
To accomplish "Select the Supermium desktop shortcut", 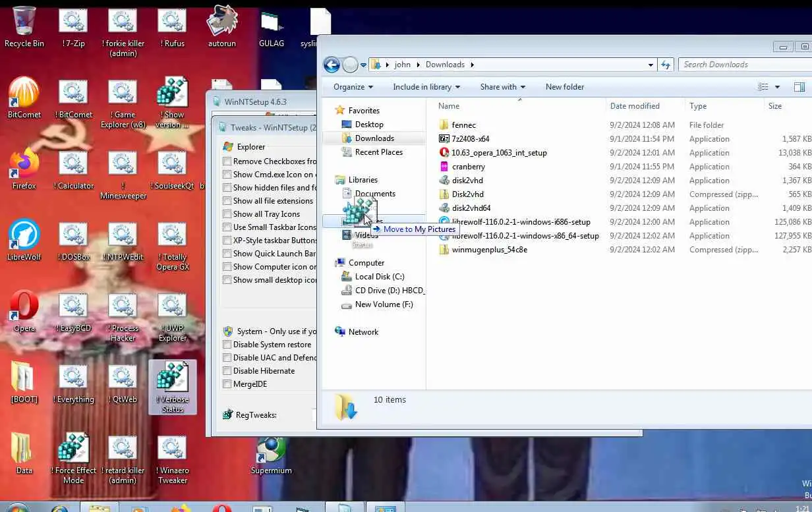I will [272, 455].
